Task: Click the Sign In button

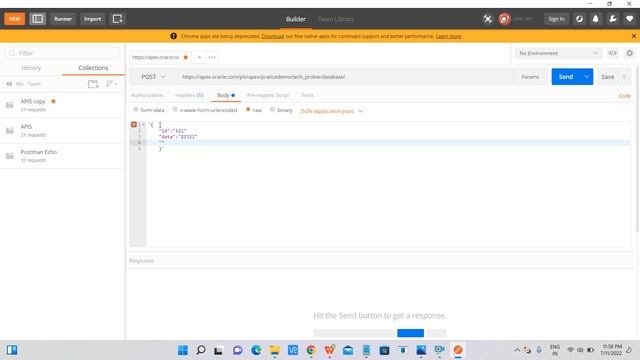Action: coord(556,19)
